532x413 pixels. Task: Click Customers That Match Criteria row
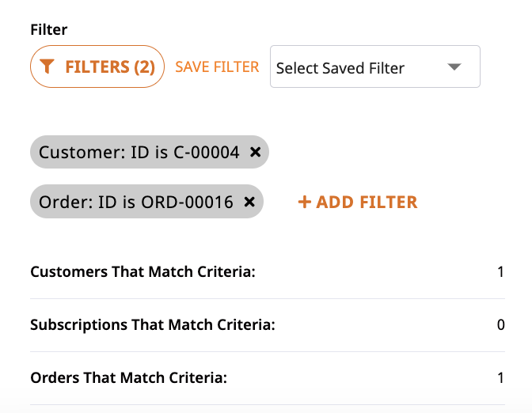[x=268, y=272]
